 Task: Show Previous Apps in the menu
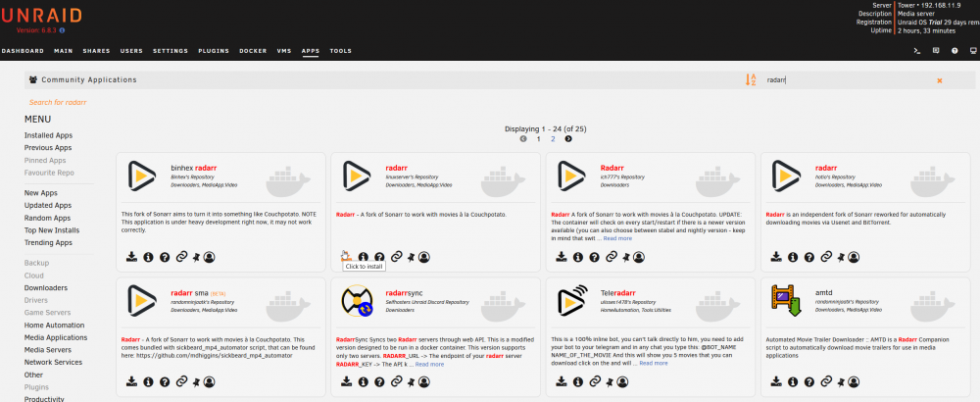tap(48, 148)
